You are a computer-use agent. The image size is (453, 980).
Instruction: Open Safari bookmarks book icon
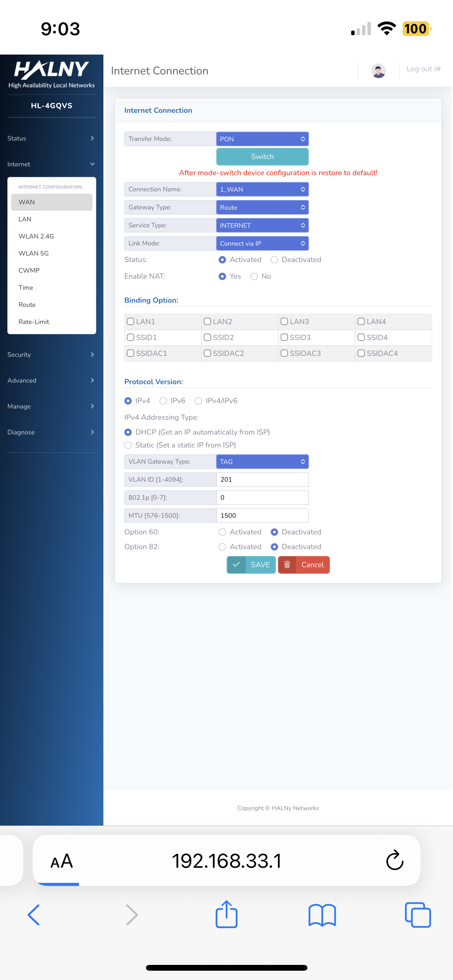pos(322,915)
